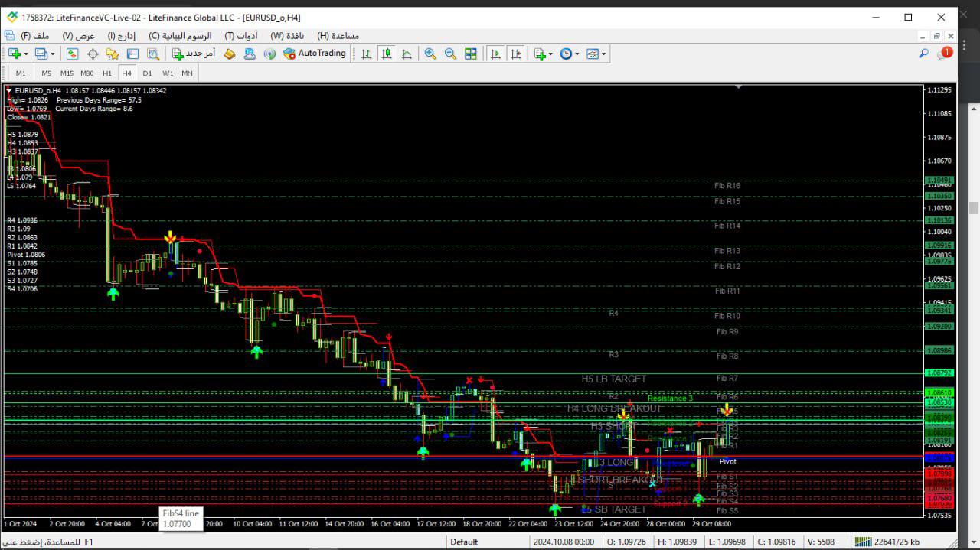Click the zoom in magnifier icon
The height and width of the screenshot is (550, 980).
[x=430, y=54]
